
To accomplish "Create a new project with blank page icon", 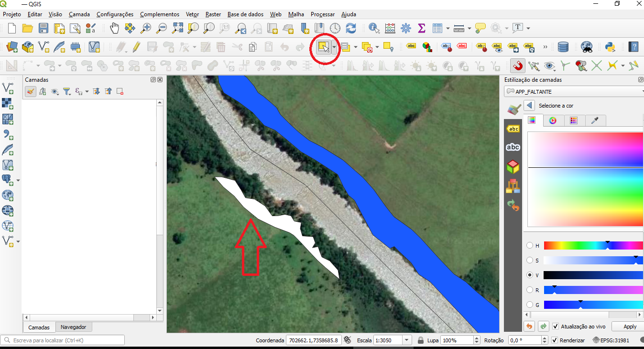I will pos(12,28).
